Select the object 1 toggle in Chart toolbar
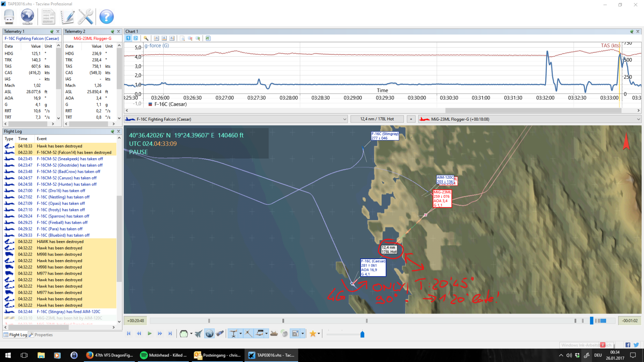This screenshot has height=362, width=644. [x=128, y=38]
